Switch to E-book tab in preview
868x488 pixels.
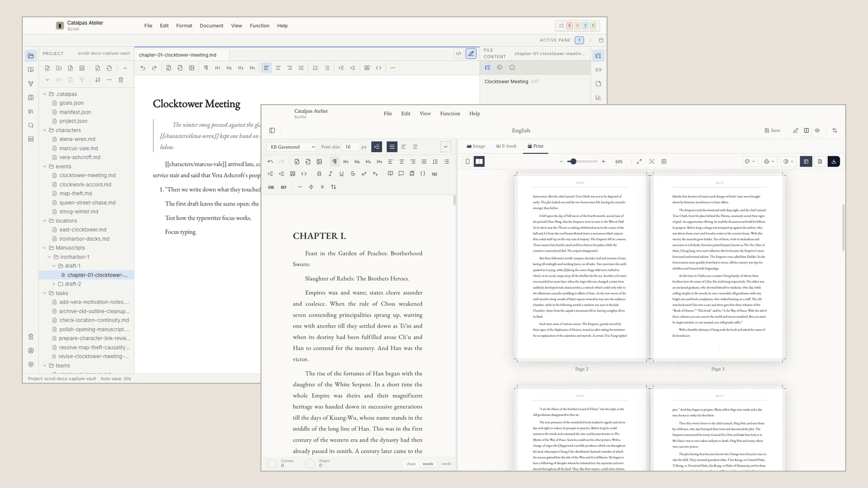pyautogui.click(x=506, y=146)
